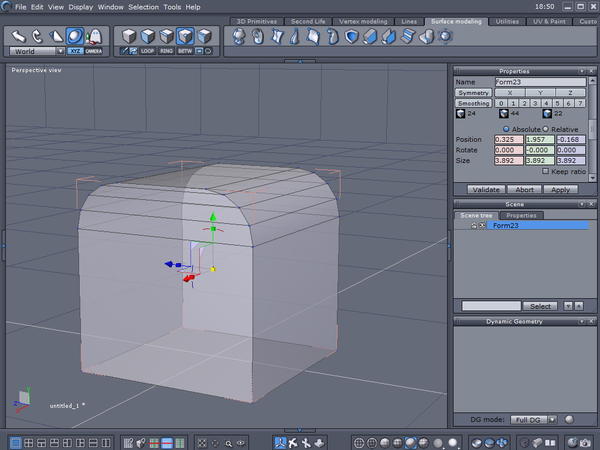Click the Position X value field
The height and width of the screenshot is (450, 600).
pos(507,139)
